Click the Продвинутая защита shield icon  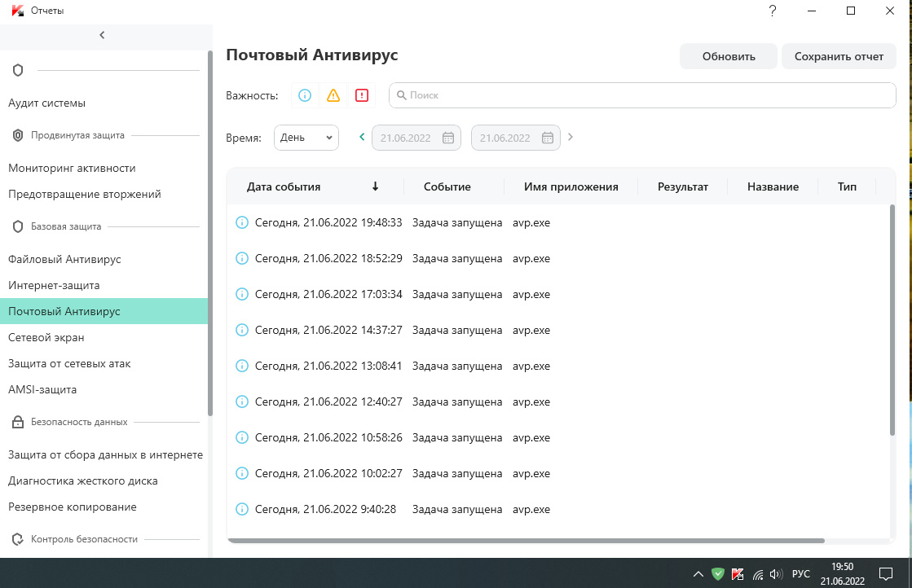click(x=18, y=135)
